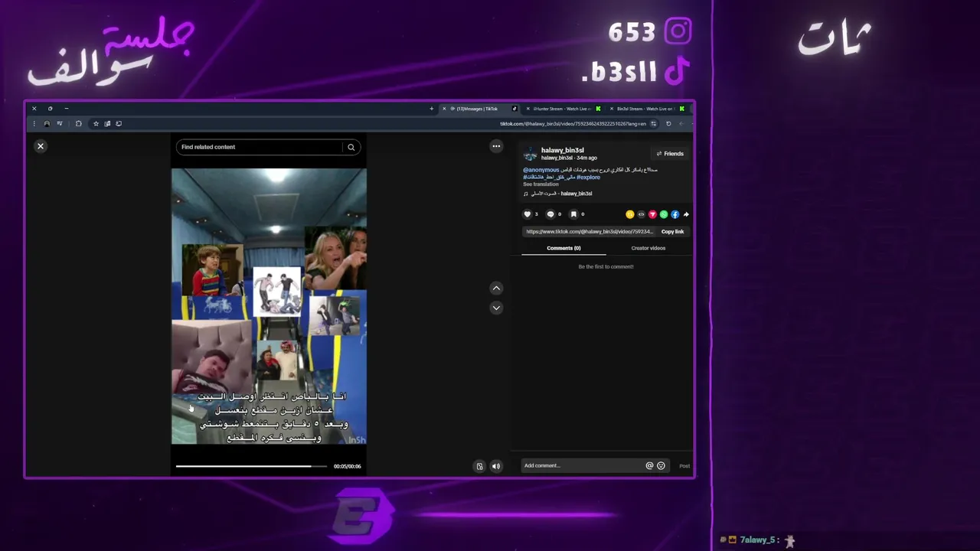Image resolution: width=980 pixels, height=551 pixels.
Task: Open the halawy_bin3sl username link
Action: (x=563, y=150)
